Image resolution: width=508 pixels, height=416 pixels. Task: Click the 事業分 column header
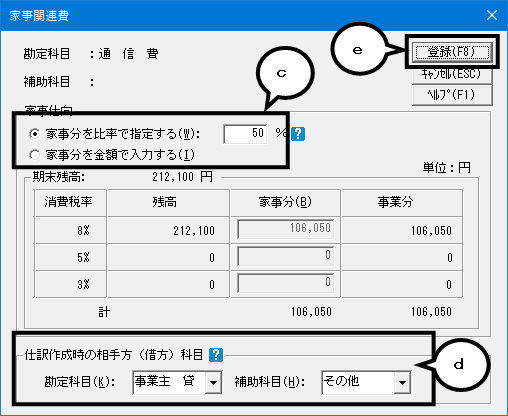coord(402,202)
